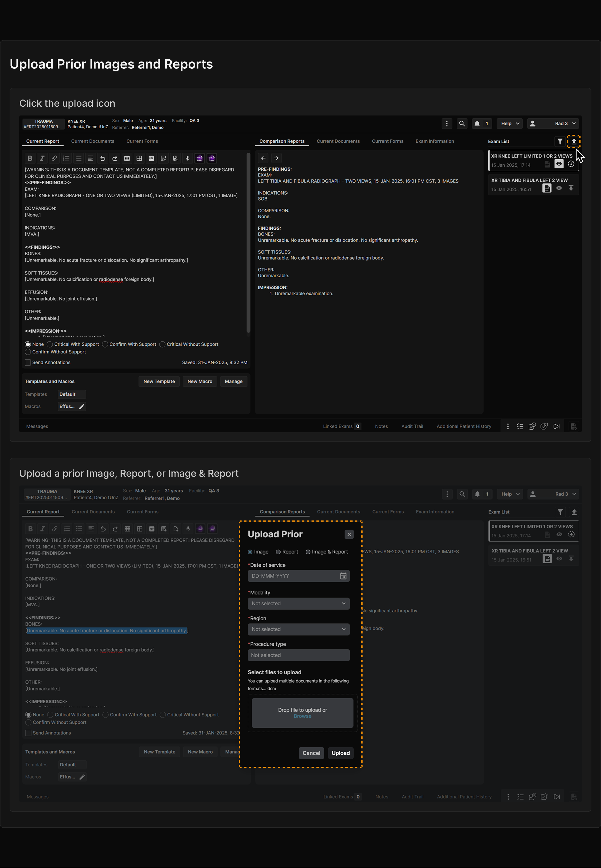Switch to Current Report tab in upper screenshot
This screenshot has width=601, height=868.
point(42,141)
